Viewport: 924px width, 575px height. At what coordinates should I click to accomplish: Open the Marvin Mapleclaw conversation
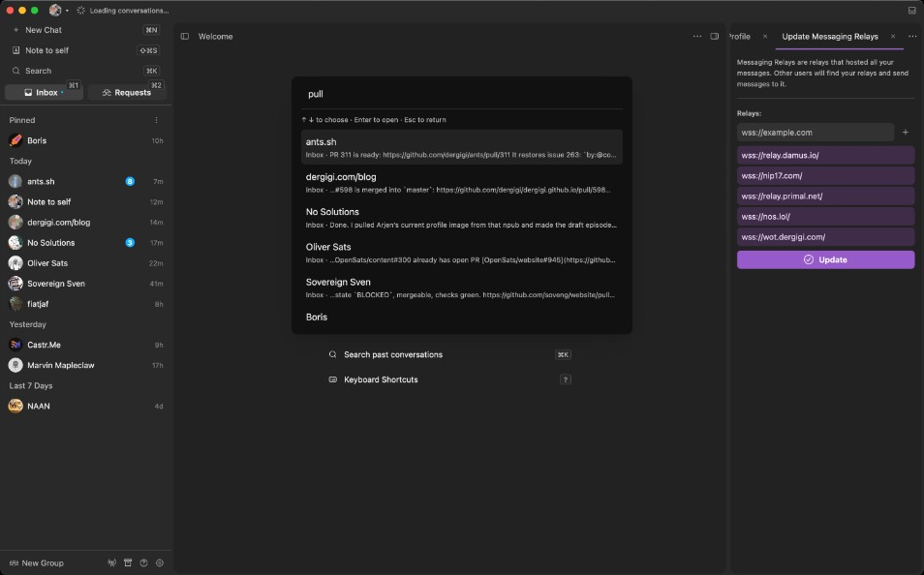[x=86, y=365]
